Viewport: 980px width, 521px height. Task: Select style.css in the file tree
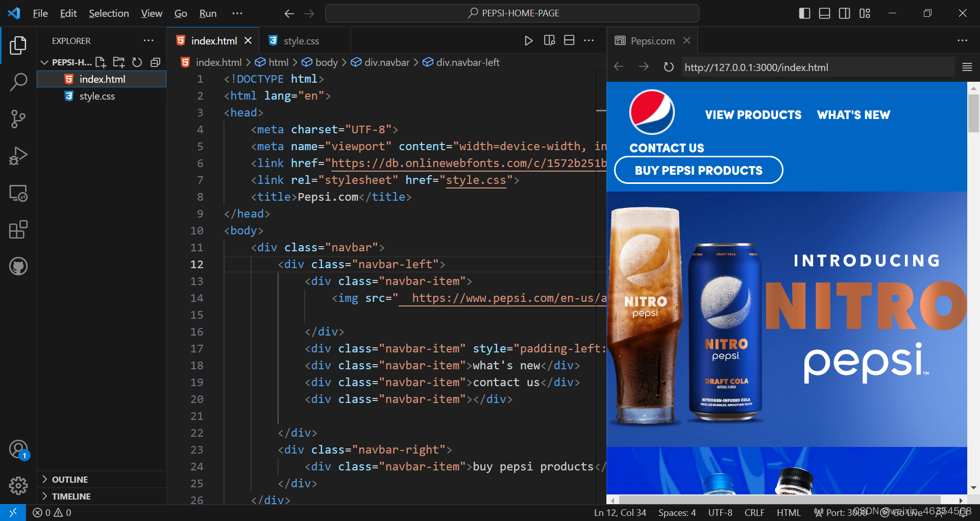pyautogui.click(x=102, y=96)
